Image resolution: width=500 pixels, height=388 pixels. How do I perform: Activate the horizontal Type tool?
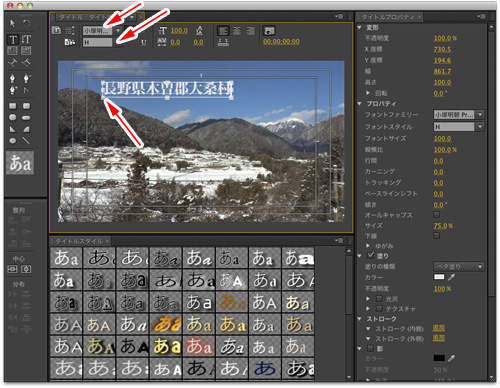[13, 40]
